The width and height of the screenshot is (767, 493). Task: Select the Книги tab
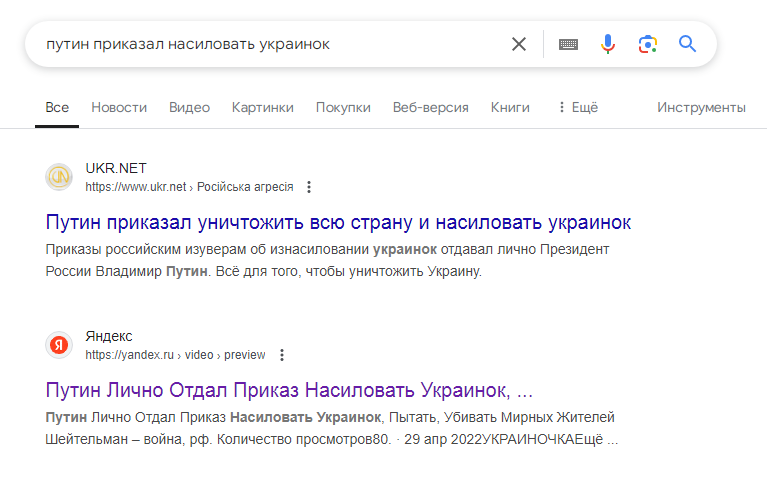510,108
